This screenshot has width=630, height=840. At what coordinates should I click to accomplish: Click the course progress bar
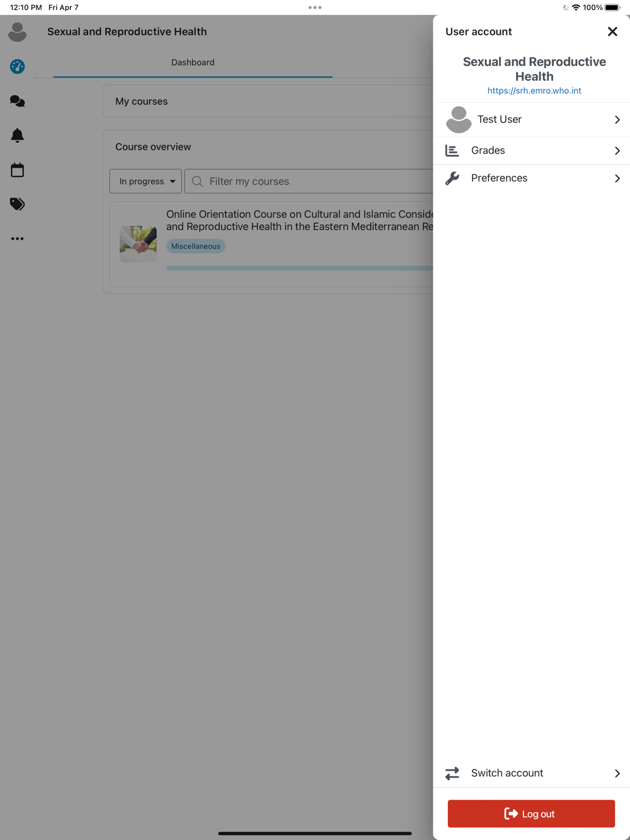(x=300, y=268)
